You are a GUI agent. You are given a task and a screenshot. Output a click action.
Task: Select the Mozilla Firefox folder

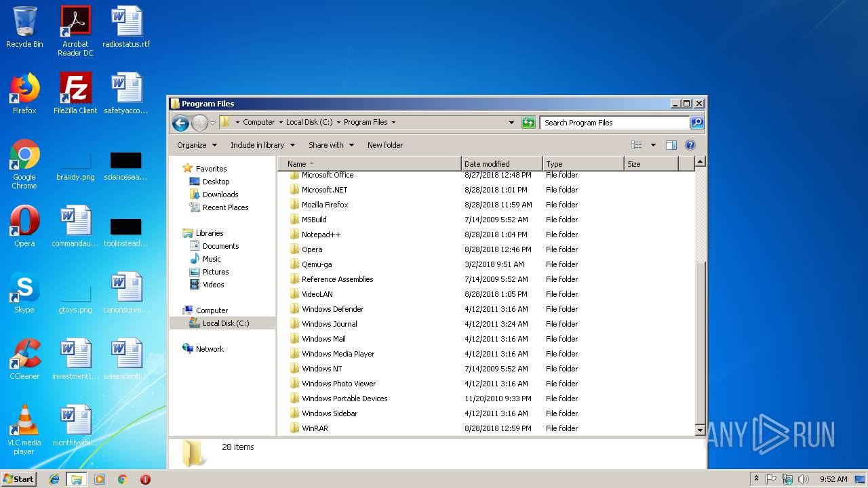(x=325, y=205)
